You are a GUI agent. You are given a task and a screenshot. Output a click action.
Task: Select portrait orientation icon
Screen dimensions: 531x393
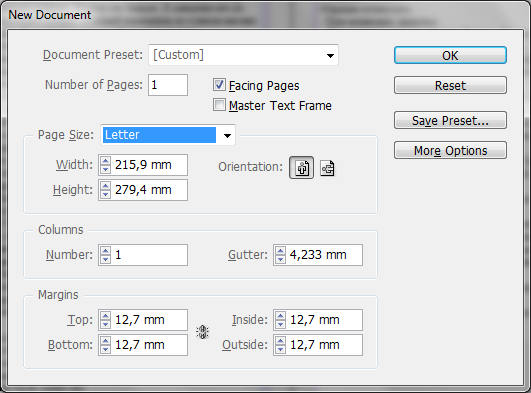pos(301,168)
